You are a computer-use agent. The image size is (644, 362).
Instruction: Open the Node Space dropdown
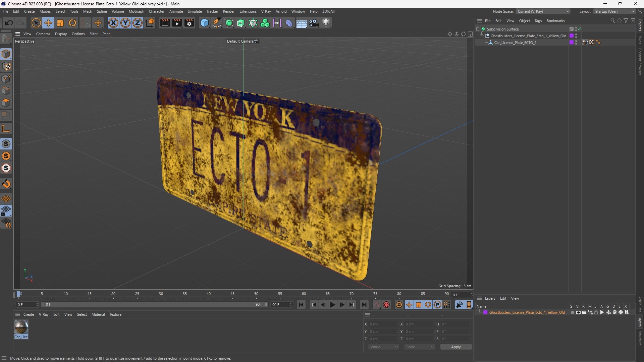pyautogui.click(x=543, y=11)
